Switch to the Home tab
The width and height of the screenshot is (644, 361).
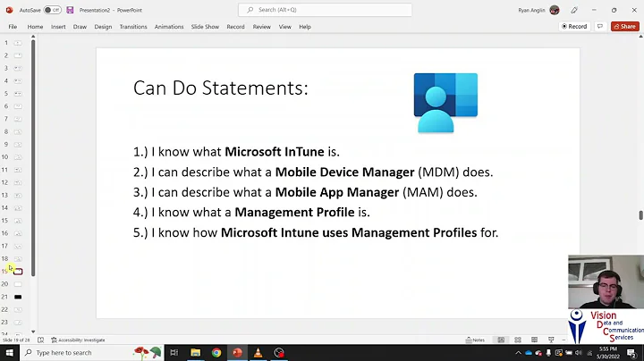coord(35,27)
